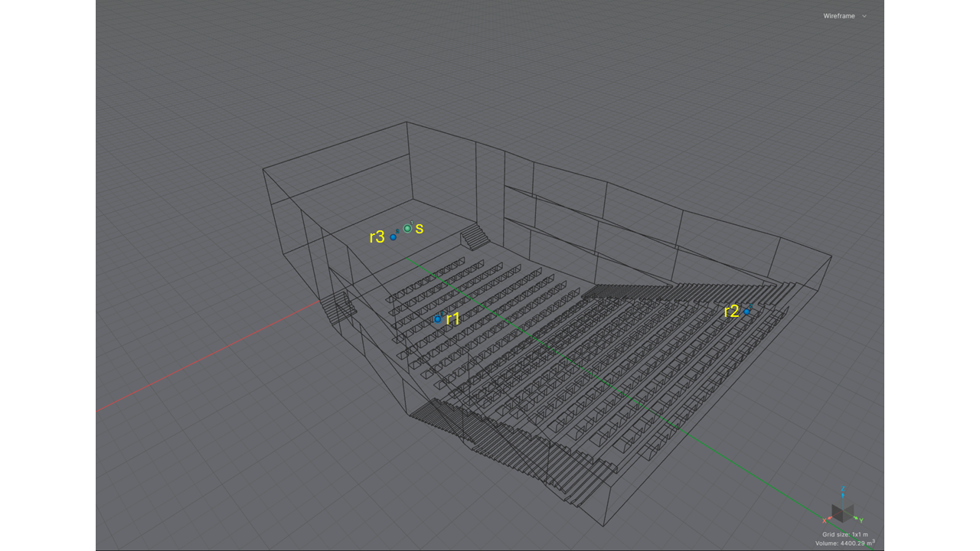
Task: Open the Wireframe view mode dropdown
Action: [845, 16]
